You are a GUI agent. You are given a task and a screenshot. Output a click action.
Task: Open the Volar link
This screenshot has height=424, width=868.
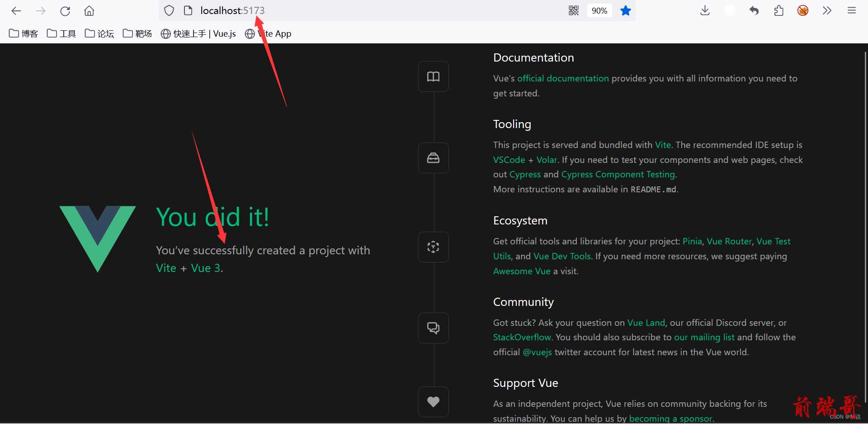pos(547,160)
